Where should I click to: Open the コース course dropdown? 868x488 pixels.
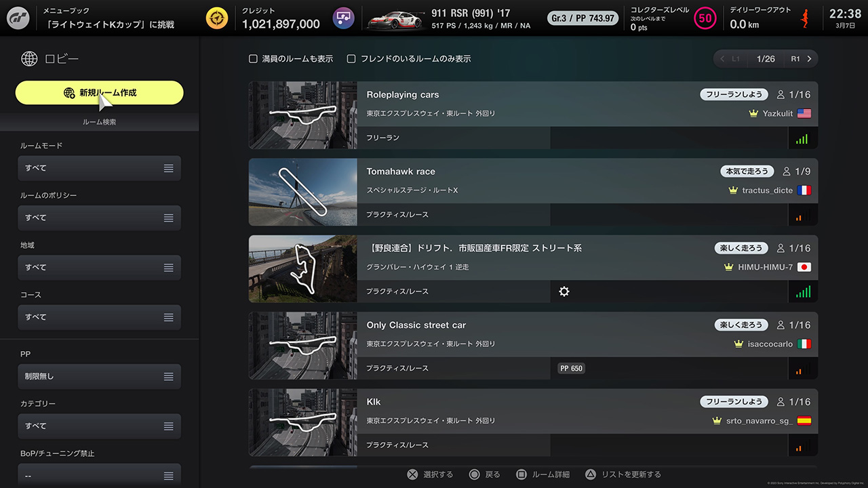click(100, 317)
